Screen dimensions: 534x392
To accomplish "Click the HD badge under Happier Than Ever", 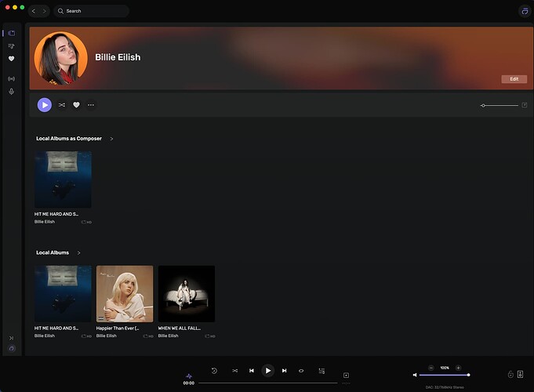I will (x=148, y=336).
